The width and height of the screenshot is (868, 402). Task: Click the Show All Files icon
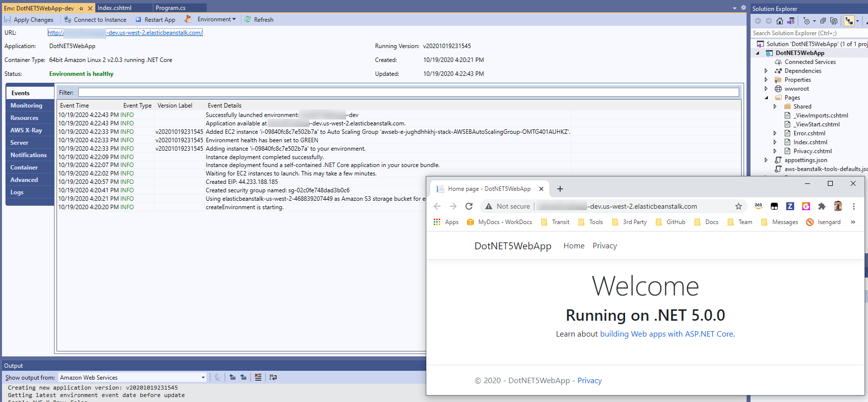click(x=834, y=21)
